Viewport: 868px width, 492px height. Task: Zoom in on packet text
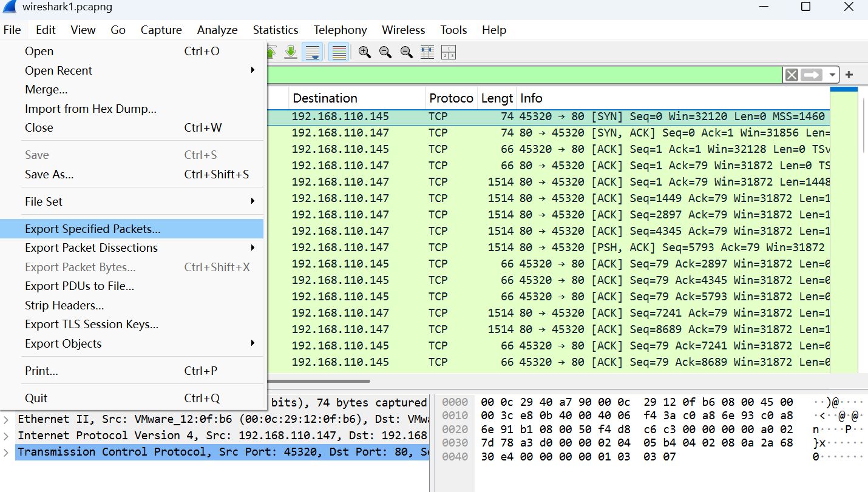(365, 52)
